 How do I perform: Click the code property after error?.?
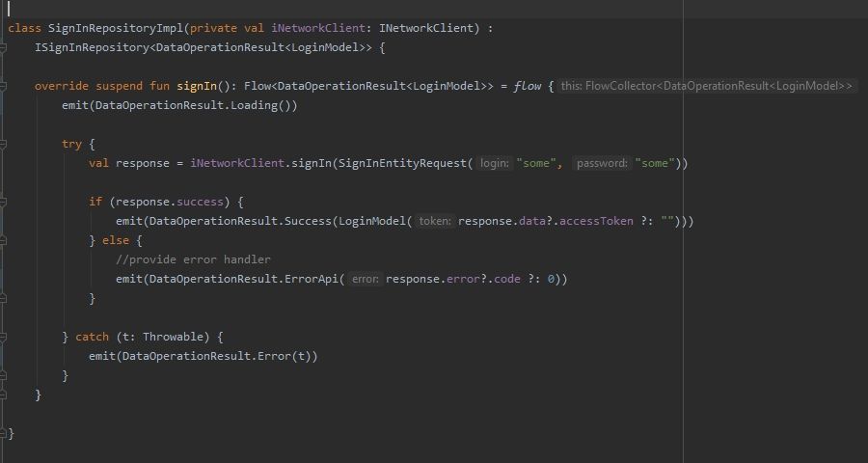[507, 279]
